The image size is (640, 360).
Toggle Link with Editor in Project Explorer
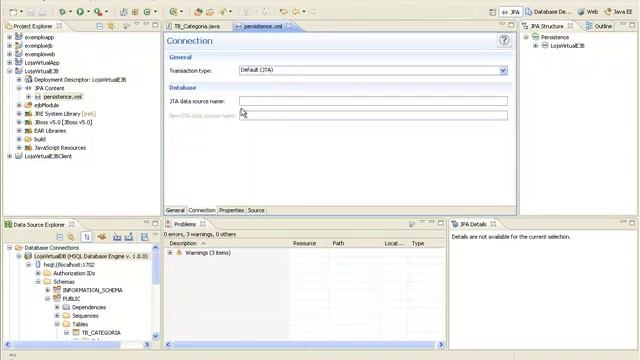tap(111, 26)
